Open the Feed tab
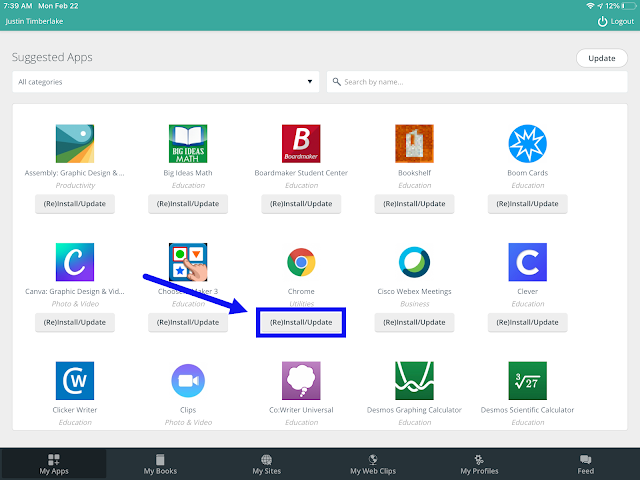 (586, 464)
